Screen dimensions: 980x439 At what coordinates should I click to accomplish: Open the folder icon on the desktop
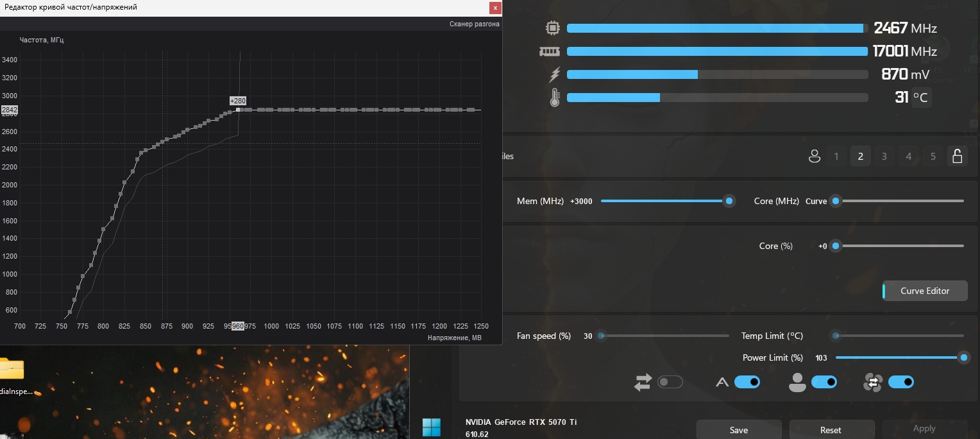[11, 369]
